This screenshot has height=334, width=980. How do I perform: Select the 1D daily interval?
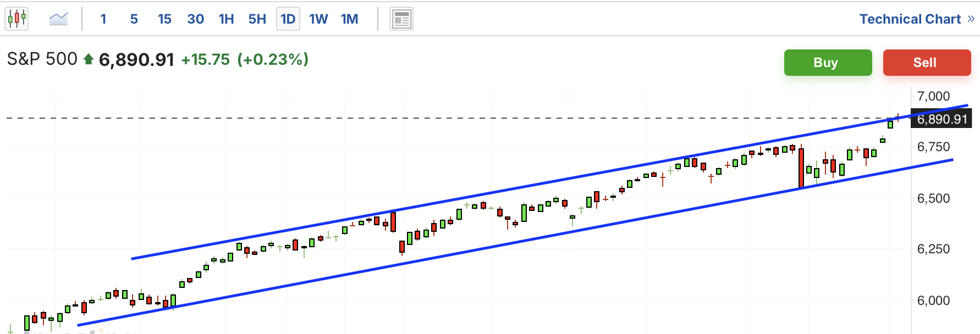pos(288,19)
